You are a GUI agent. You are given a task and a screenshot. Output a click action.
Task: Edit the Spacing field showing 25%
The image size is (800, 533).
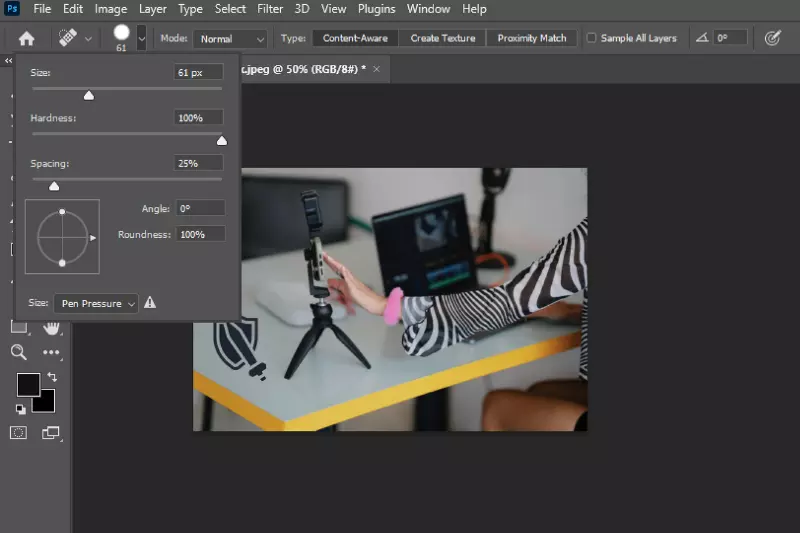pos(198,163)
